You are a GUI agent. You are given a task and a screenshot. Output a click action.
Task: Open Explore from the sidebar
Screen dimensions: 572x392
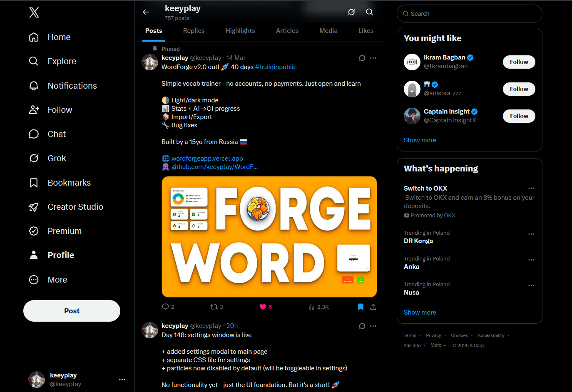(52, 61)
